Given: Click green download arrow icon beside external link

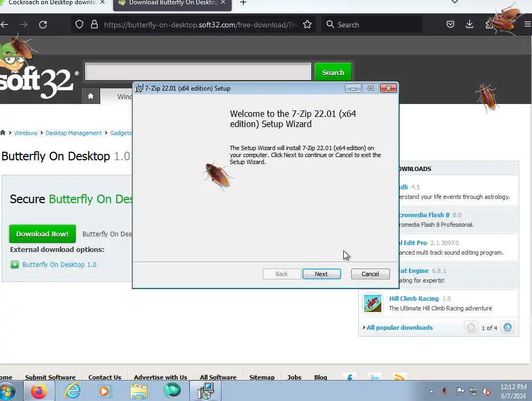Looking at the screenshot, I should coord(14,265).
